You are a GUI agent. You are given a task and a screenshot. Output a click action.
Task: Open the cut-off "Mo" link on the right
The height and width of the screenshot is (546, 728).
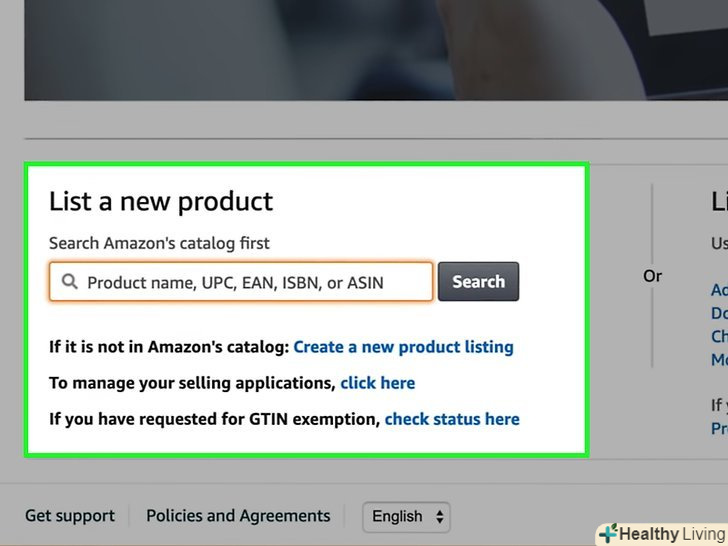[x=719, y=359]
